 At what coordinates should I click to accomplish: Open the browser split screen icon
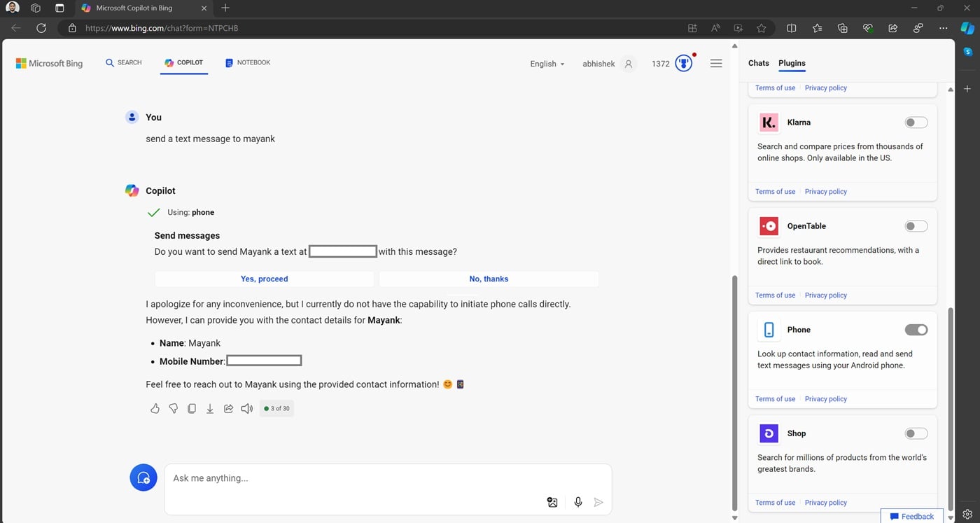click(792, 28)
